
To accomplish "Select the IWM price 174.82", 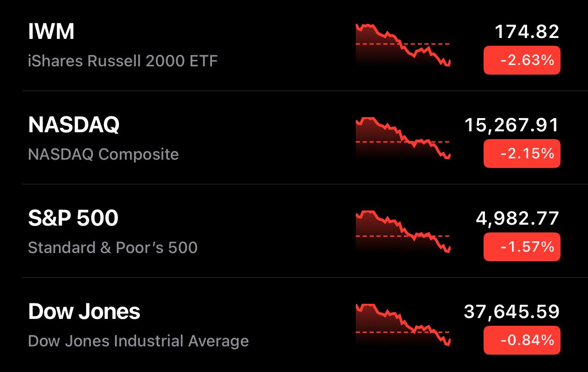I will point(527,32).
